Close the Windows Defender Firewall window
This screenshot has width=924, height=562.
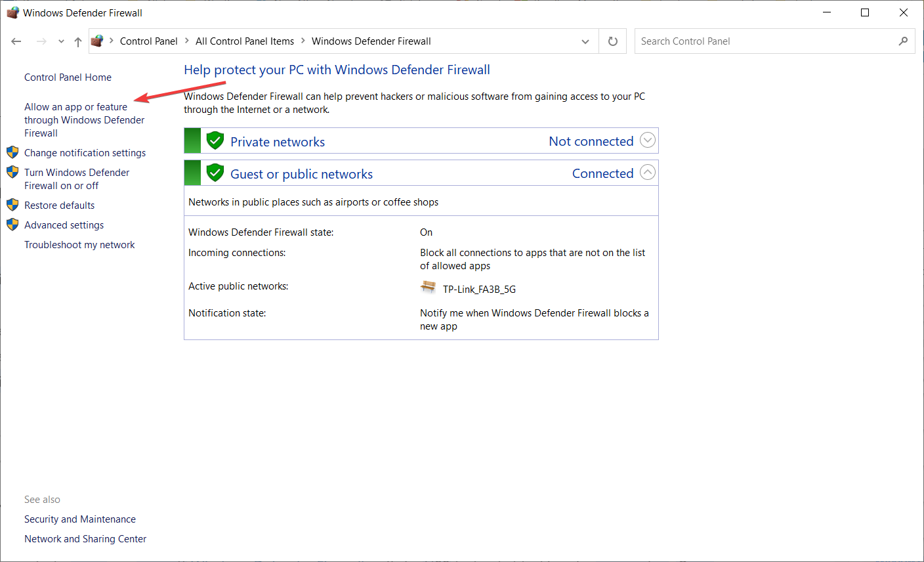click(x=904, y=12)
